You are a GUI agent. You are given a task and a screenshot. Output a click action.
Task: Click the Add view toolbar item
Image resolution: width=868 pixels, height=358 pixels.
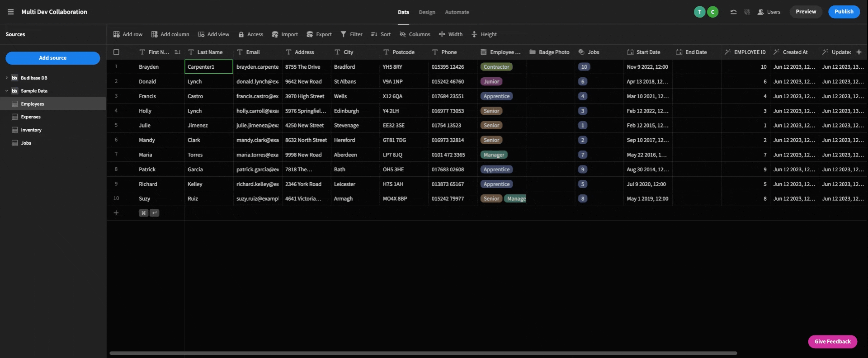click(x=213, y=34)
